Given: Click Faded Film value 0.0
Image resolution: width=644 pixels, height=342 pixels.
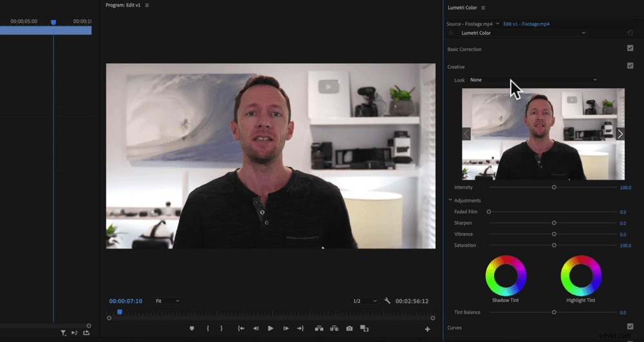Looking at the screenshot, I should tap(623, 213).
